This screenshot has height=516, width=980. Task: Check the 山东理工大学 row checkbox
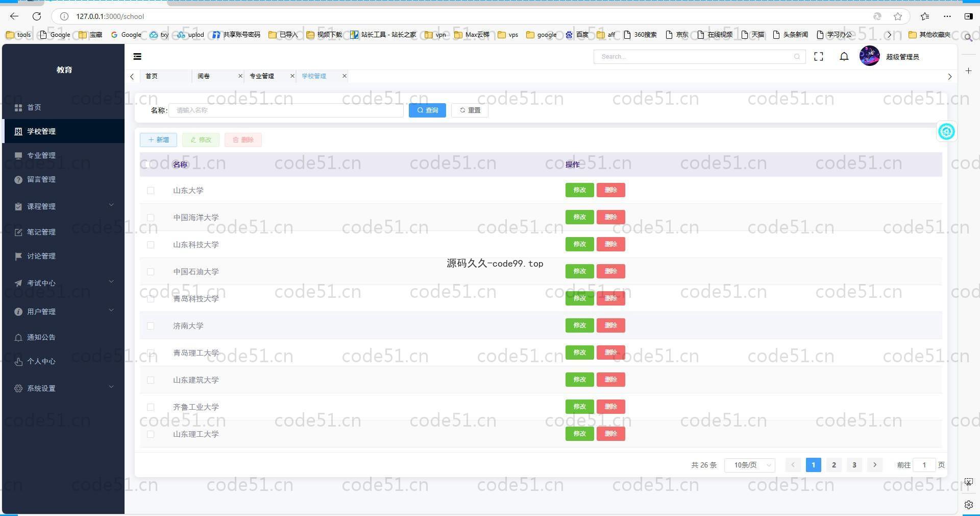[x=151, y=434]
